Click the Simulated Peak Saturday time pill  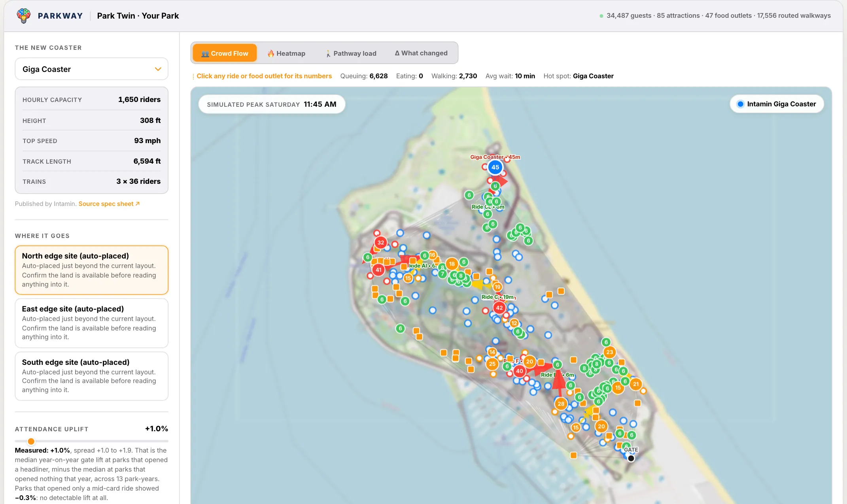pyautogui.click(x=272, y=104)
